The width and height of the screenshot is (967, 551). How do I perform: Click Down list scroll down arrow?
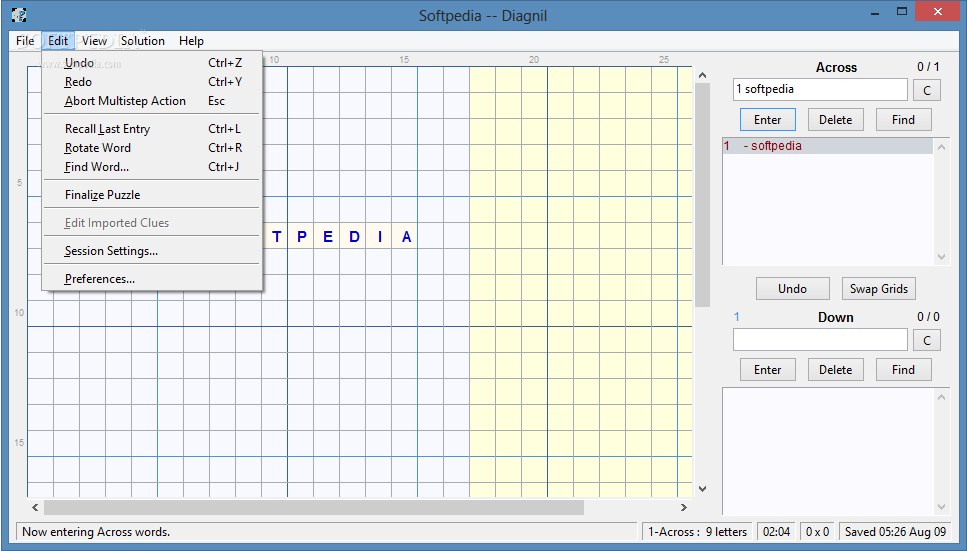(941, 507)
